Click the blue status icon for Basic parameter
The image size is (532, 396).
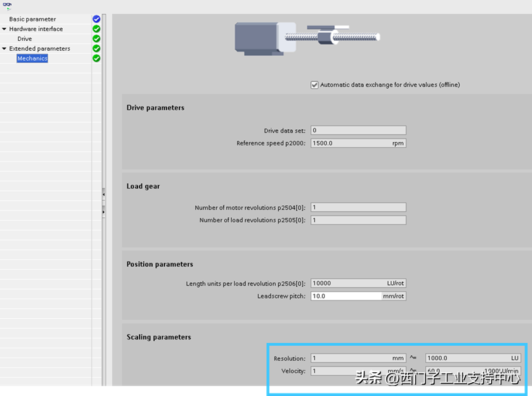click(96, 19)
